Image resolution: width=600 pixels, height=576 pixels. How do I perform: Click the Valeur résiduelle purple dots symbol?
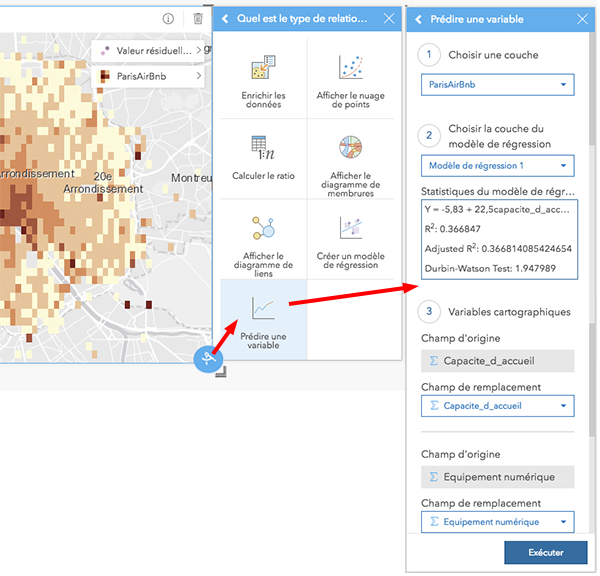105,51
